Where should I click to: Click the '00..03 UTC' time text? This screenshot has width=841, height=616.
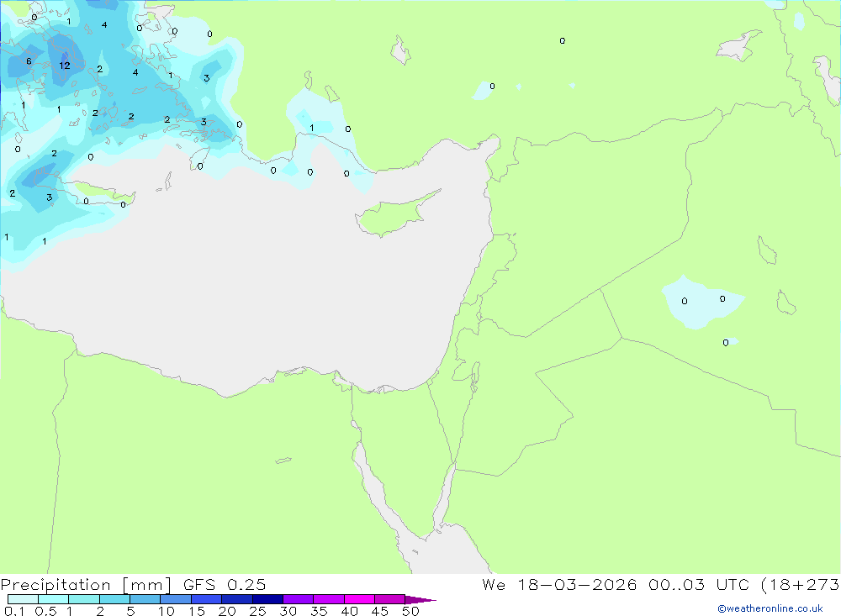(700, 585)
